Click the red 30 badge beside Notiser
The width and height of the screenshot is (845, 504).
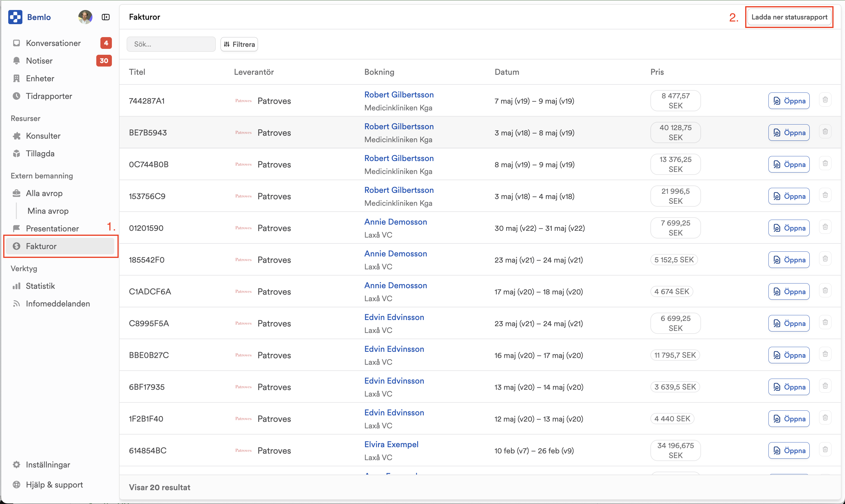(104, 61)
